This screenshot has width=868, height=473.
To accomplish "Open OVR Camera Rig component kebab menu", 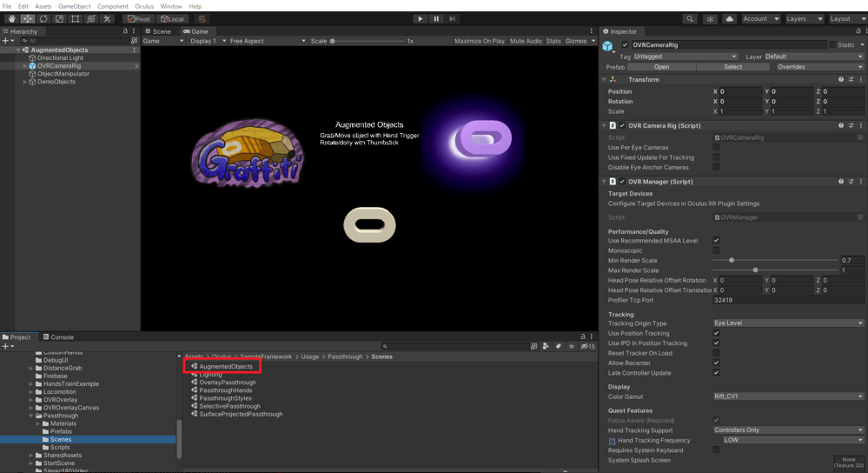I will point(861,126).
